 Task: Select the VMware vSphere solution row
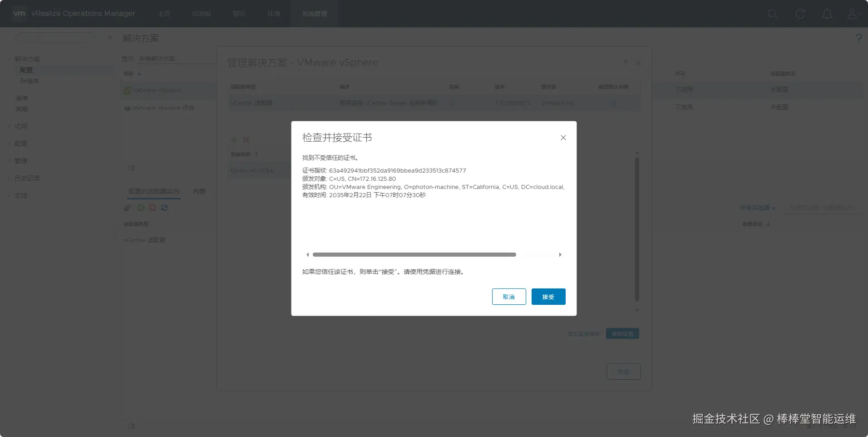click(x=169, y=90)
